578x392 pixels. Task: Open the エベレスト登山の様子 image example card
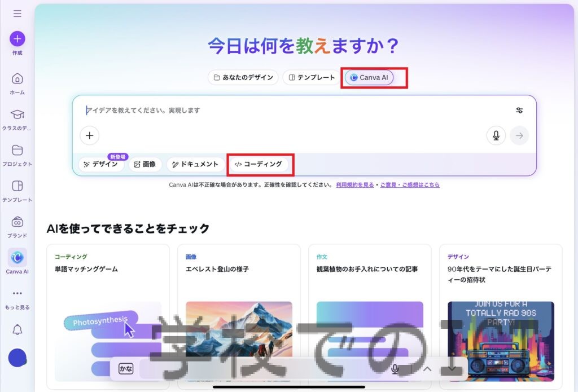click(x=239, y=316)
